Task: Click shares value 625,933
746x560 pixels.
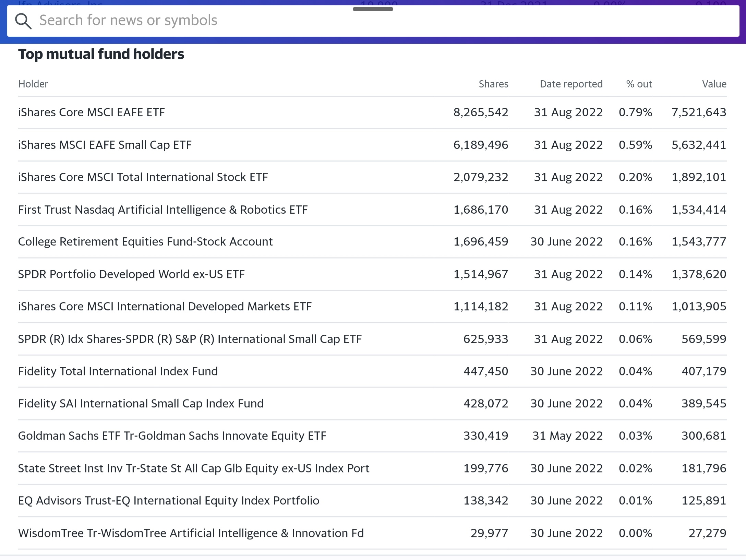Action: (486, 339)
